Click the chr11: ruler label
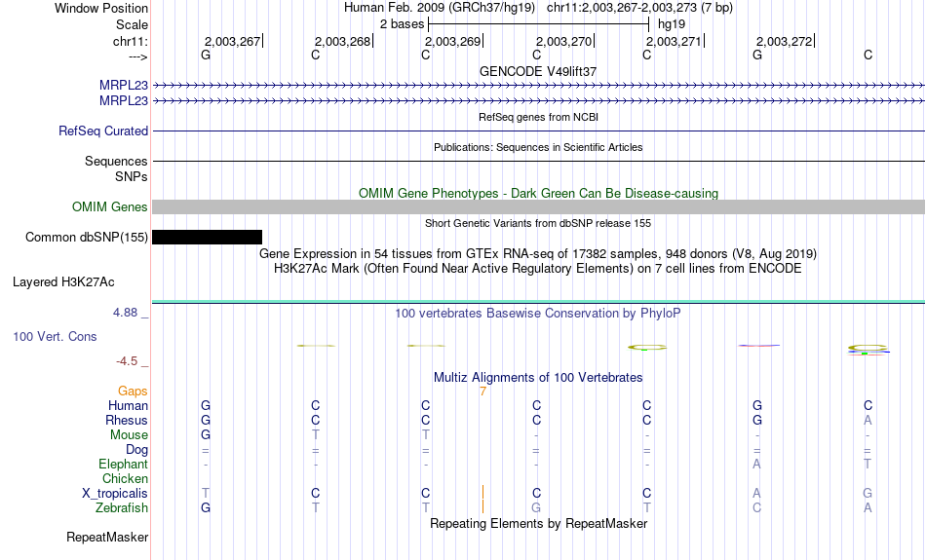926x560 pixels. pyautogui.click(x=131, y=41)
